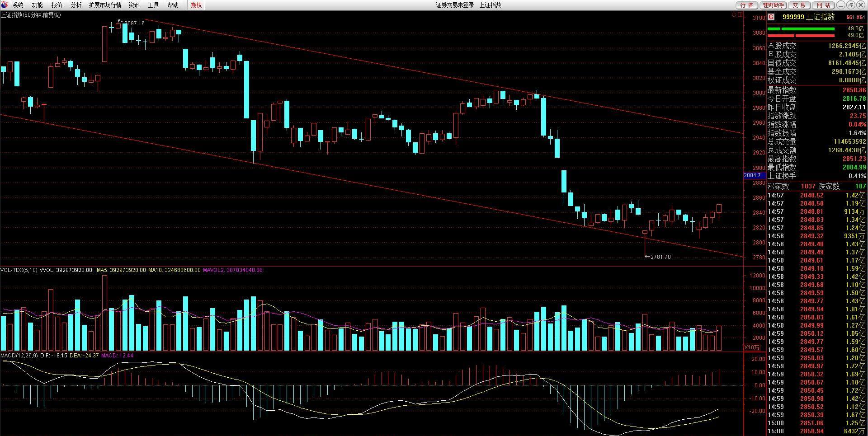Image resolution: width=868 pixels, height=436 pixels.
Task: Open the 系统 menu
Action: 18,5
